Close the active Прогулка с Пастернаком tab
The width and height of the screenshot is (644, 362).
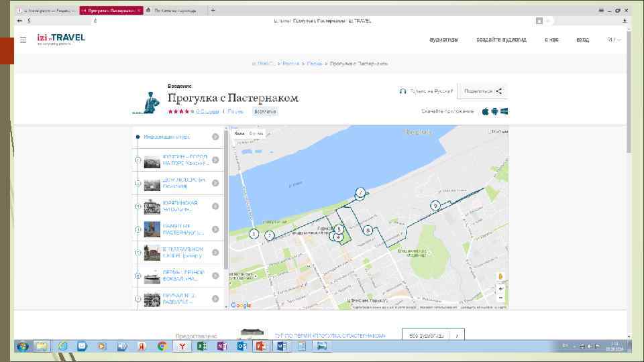click(140, 10)
